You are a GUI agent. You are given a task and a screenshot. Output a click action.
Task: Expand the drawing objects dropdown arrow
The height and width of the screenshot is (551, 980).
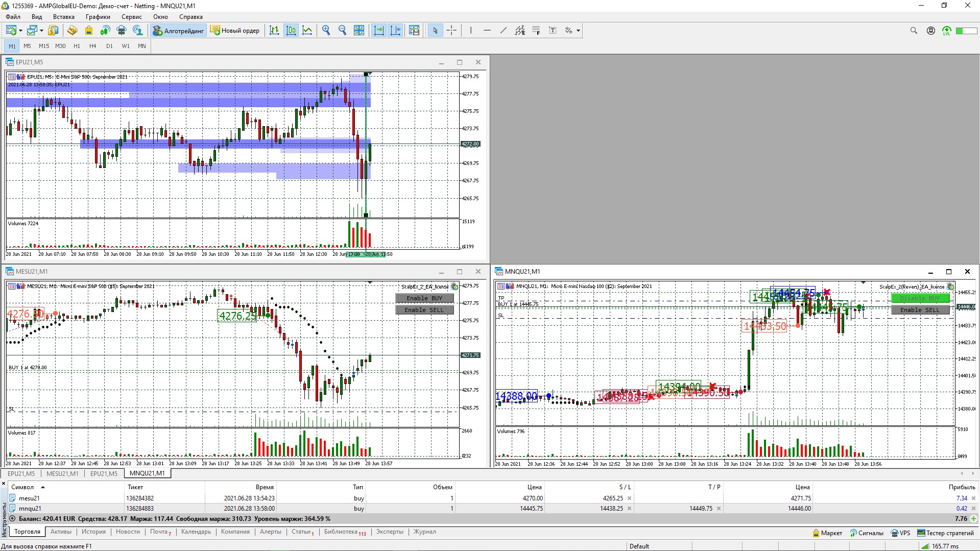pos(578,31)
